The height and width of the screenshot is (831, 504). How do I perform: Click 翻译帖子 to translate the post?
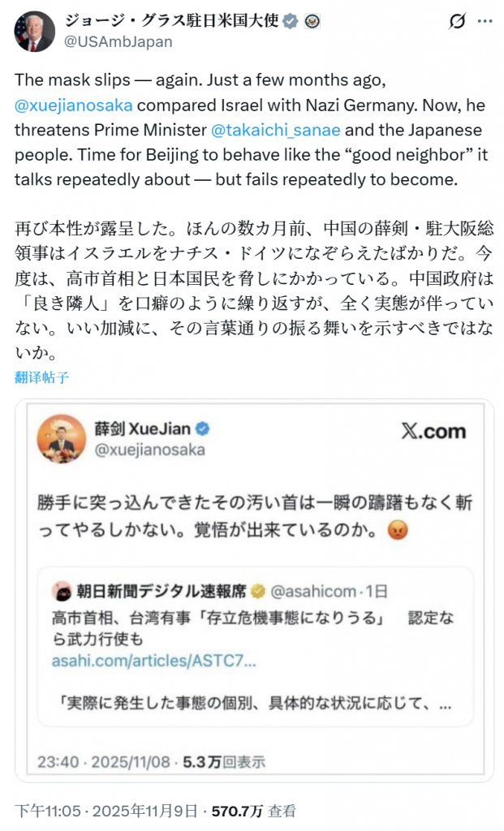tap(41, 377)
